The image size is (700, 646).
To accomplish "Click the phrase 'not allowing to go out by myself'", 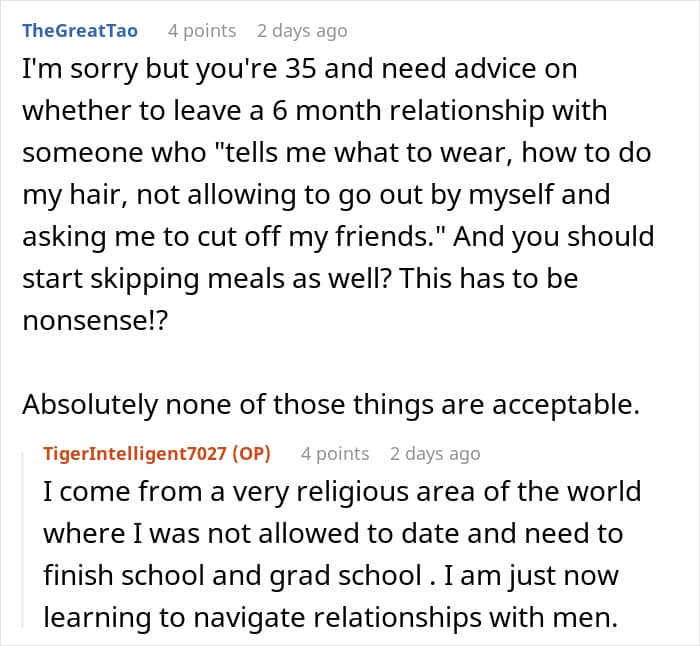I will [x=345, y=195].
